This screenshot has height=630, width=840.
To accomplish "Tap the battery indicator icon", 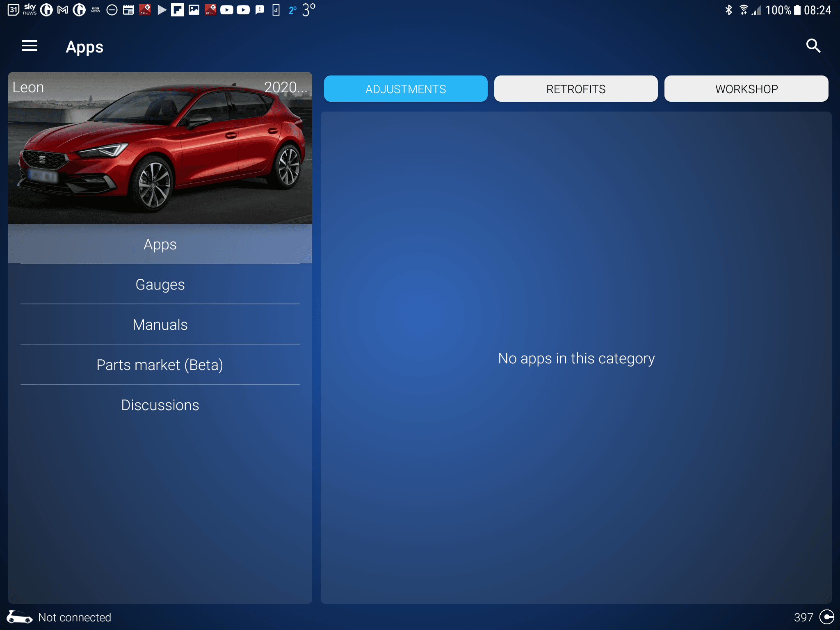I will [797, 10].
